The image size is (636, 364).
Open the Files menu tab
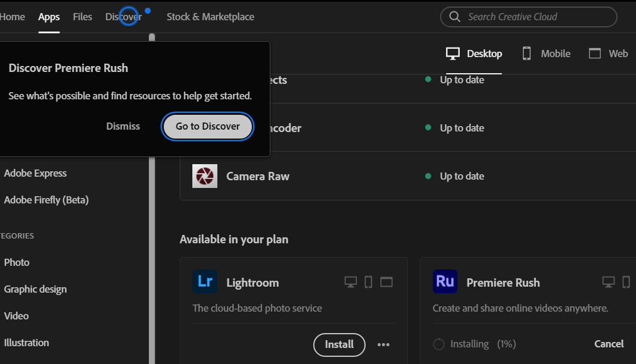click(83, 17)
